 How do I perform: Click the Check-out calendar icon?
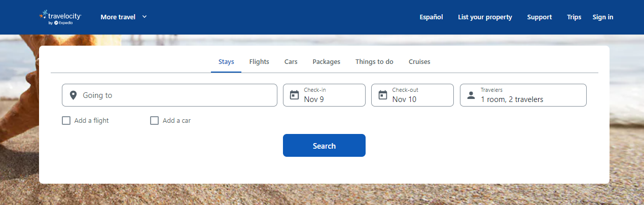(x=382, y=95)
